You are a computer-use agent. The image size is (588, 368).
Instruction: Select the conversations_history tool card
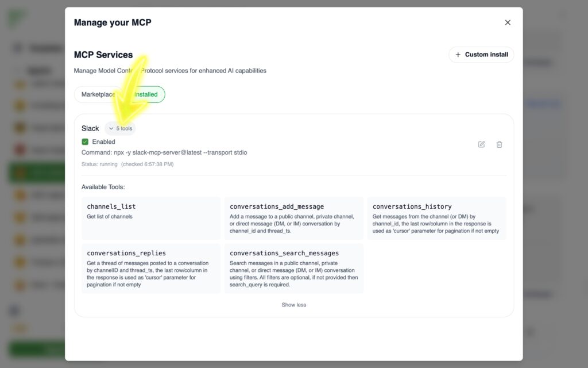tap(436, 218)
